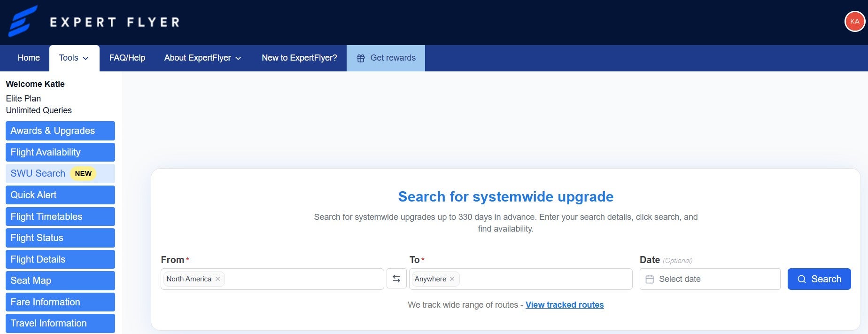Click the calendar icon in Date field
The image size is (868, 334).
point(650,279)
